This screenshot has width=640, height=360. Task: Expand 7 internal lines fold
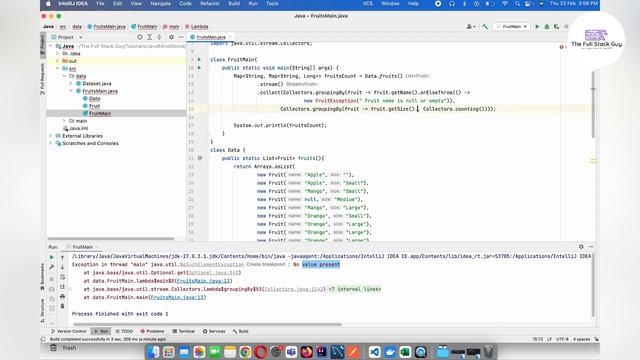354,289
